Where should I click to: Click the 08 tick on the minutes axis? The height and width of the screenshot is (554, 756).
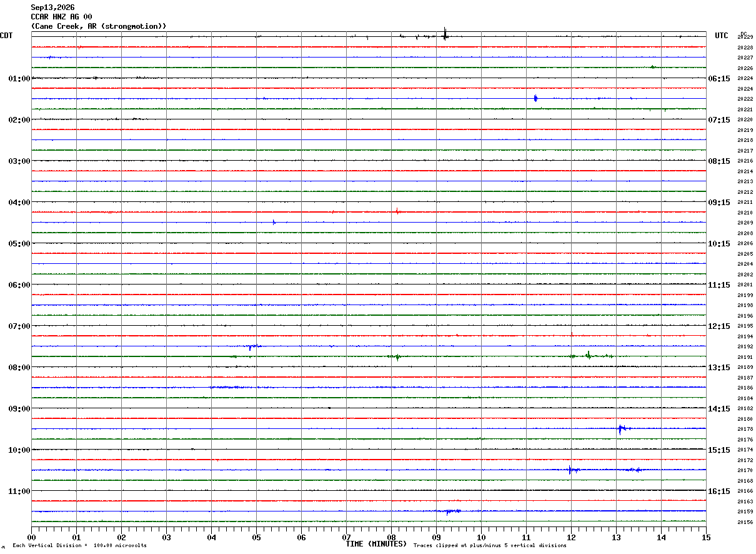(391, 537)
